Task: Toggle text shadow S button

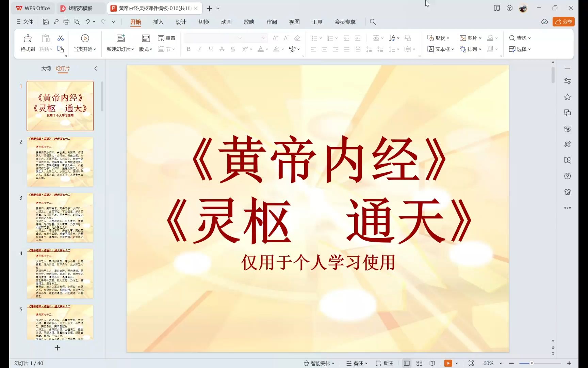Action: point(233,49)
